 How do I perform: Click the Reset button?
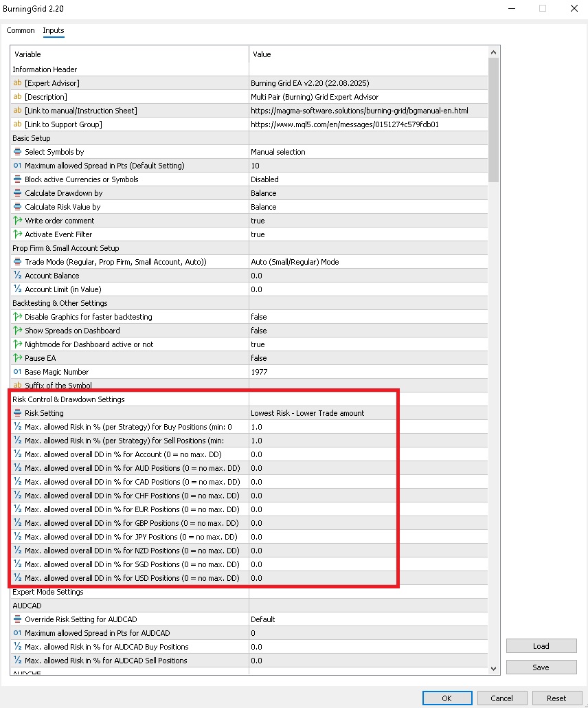pyautogui.click(x=556, y=698)
